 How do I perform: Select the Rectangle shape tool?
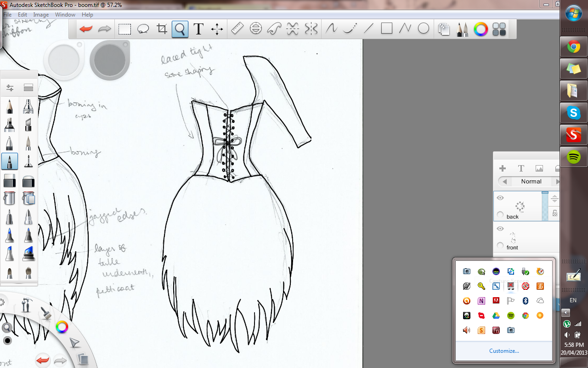pyautogui.click(x=387, y=29)
